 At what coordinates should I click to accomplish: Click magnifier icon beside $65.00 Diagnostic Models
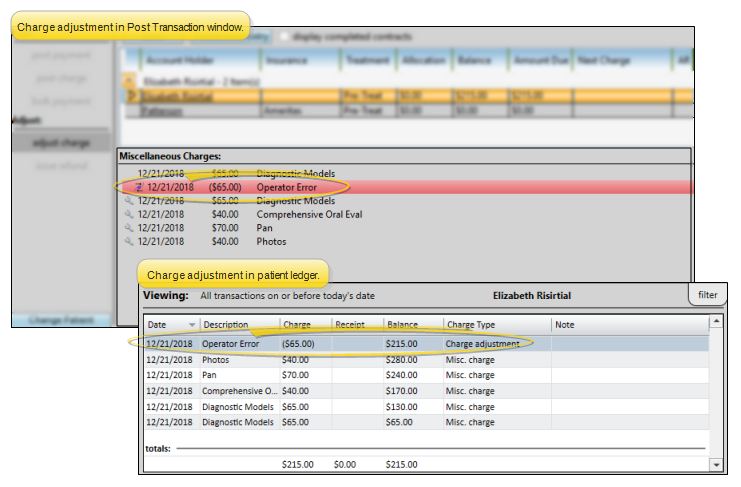click(x=129, y=200)
